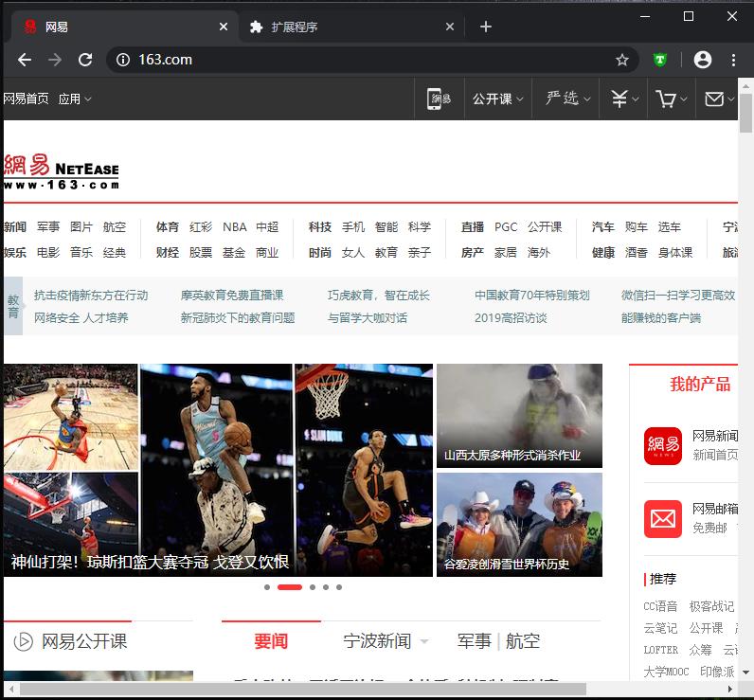Open the 科技 navigation link
The height and width of the screenshot is (700, 754).
coord(320,227)
